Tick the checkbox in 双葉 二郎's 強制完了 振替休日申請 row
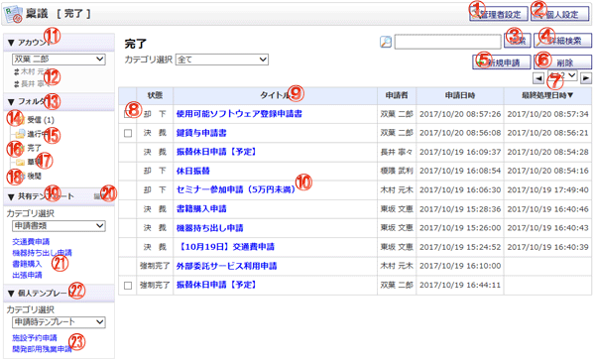Screen dimensions: 595x364 pyautogui.click(x=128, y=286)
